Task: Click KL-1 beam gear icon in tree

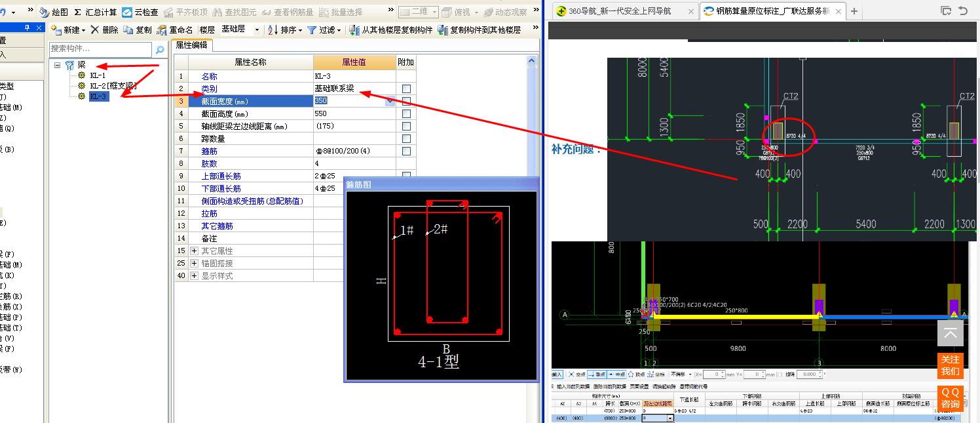Action: [x=82, y=75]
